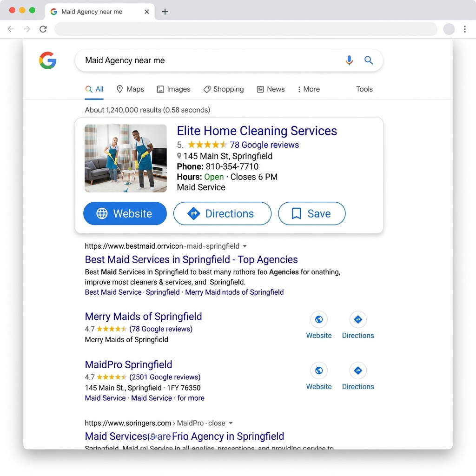Go back with the browser back arrow

(11, 29)
